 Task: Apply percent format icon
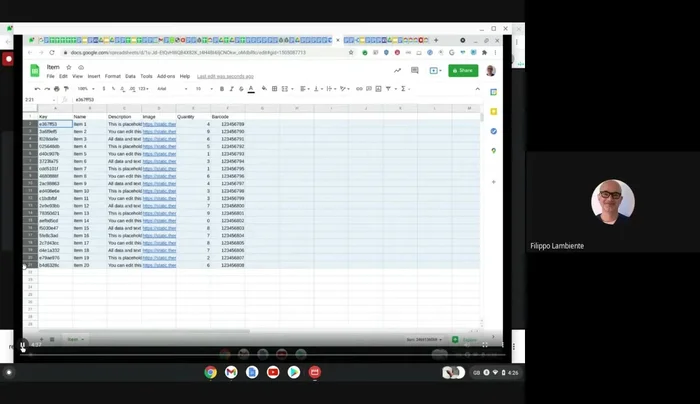coord(113,89)
